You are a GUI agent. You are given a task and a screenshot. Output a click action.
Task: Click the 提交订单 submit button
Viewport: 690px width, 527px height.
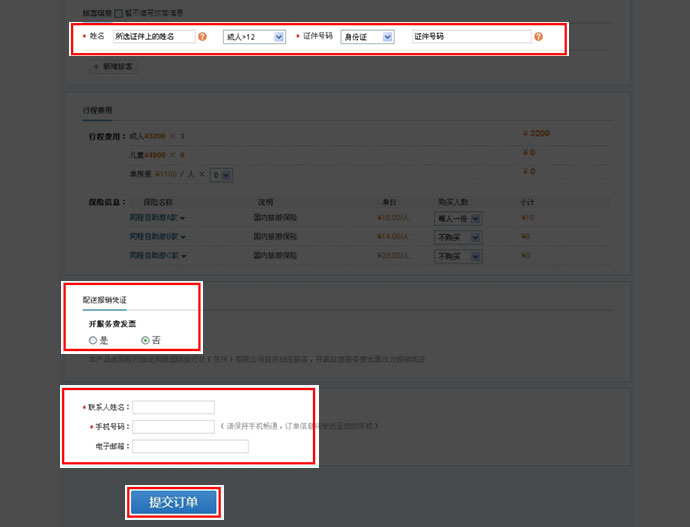click(x=173, y=502)
